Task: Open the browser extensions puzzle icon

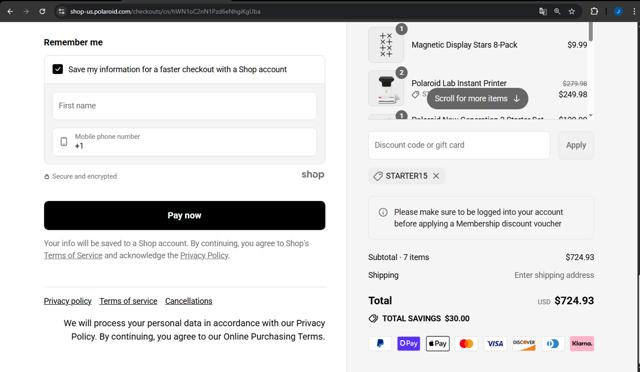Action: pyautogui.click(x=594, y=11)
